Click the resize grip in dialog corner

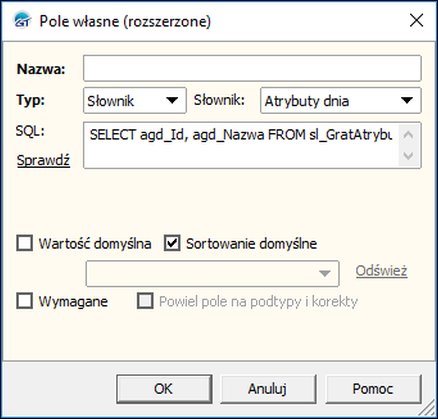tap(428, 409)
